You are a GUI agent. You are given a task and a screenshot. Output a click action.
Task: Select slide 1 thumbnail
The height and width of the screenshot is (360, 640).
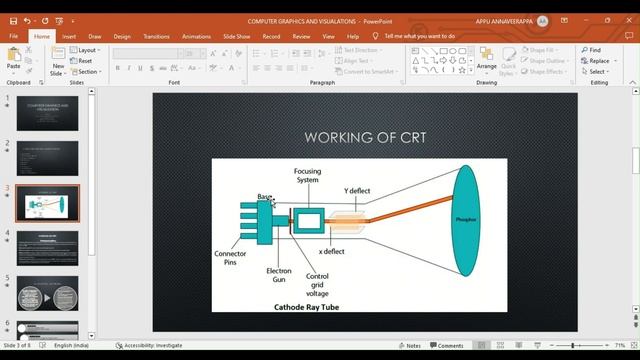tap(47, 113)
